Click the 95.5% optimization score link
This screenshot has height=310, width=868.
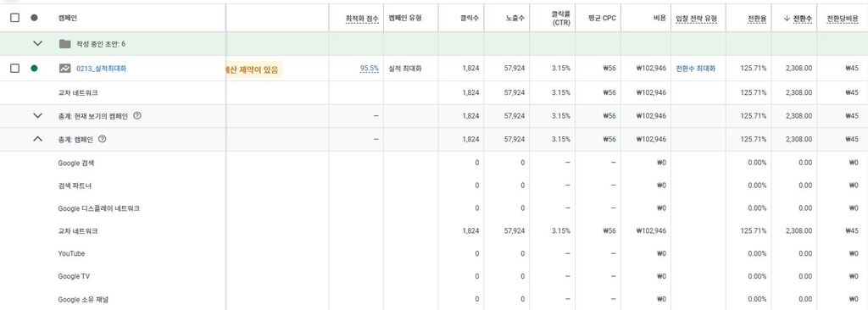point(370,69)
